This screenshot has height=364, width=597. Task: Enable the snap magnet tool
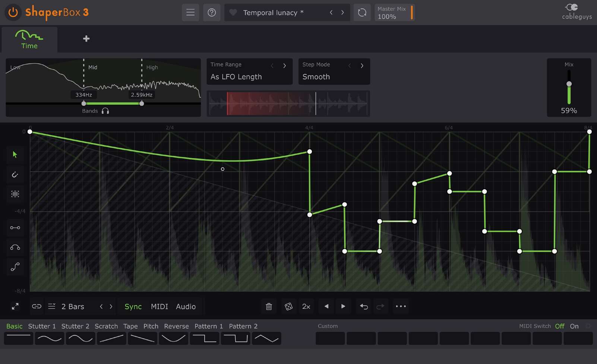click(x=15, y=174)
